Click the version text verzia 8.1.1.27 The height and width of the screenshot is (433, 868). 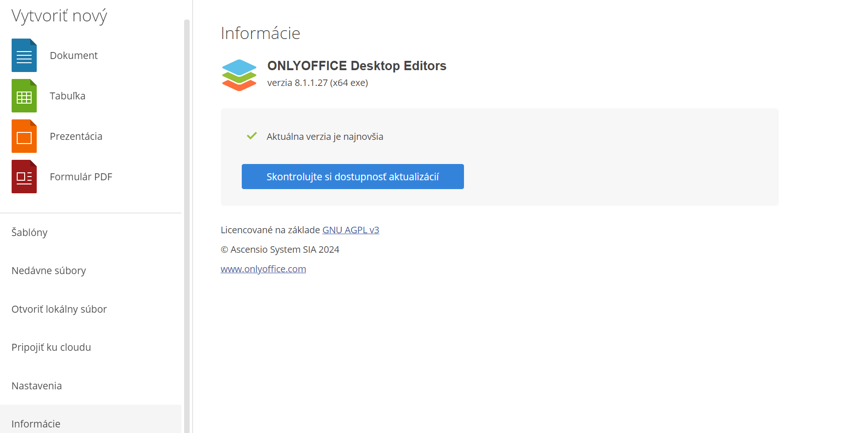[x=318, y=83]
